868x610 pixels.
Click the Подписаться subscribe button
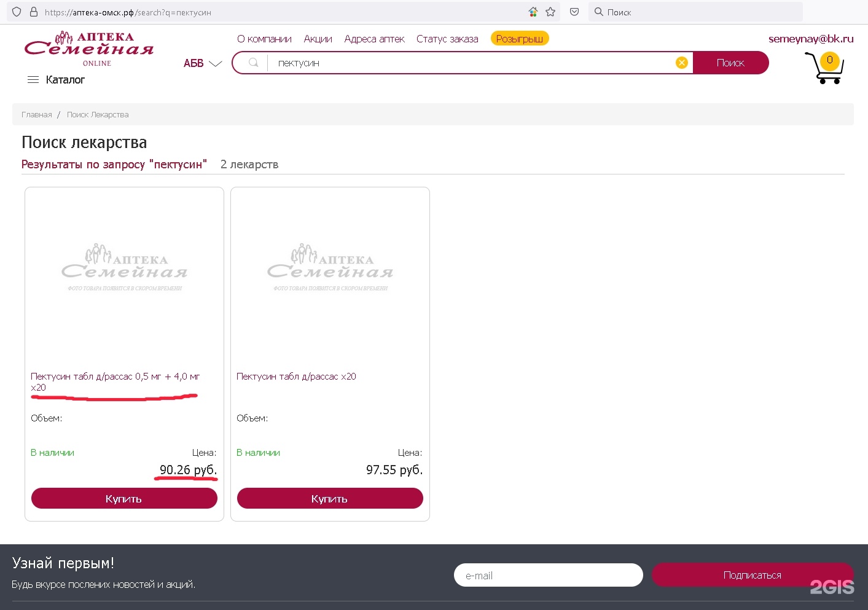(x=753, y=575)
